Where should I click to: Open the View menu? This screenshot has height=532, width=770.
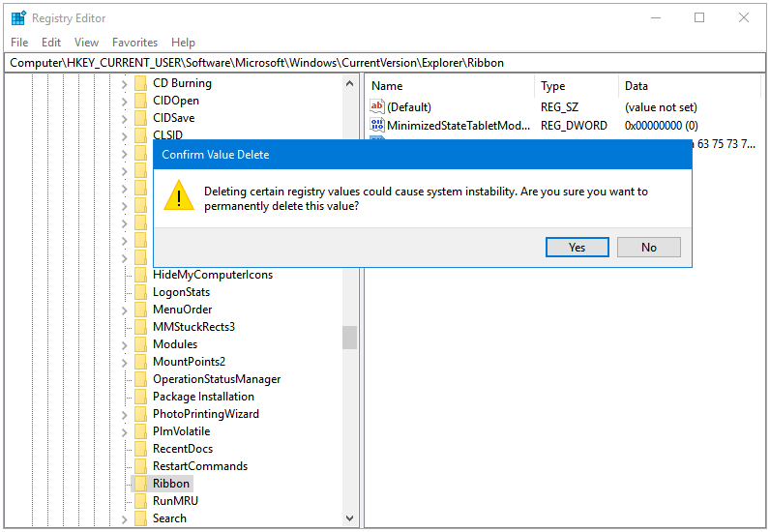click(86, 43)
